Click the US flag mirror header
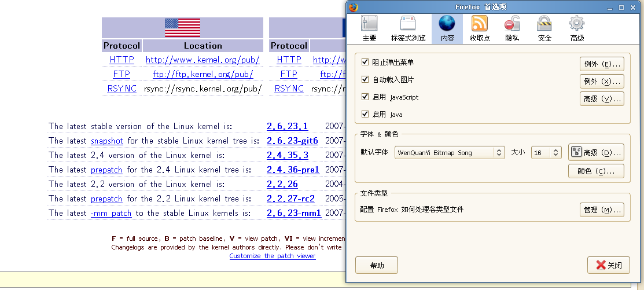Screen dimensions: 644x290 point(182,28)
